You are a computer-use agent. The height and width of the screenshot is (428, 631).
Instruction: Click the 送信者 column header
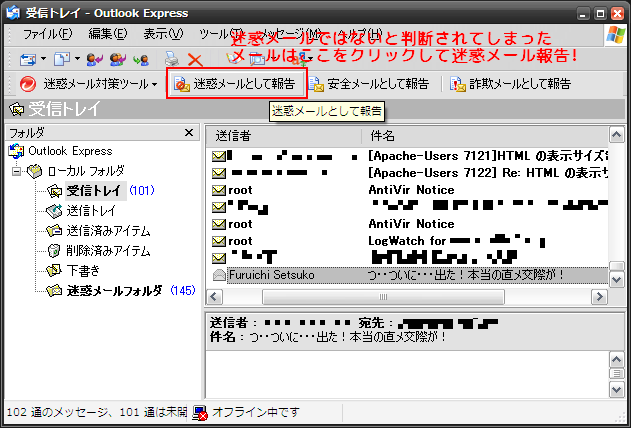(x=284, y=136)
